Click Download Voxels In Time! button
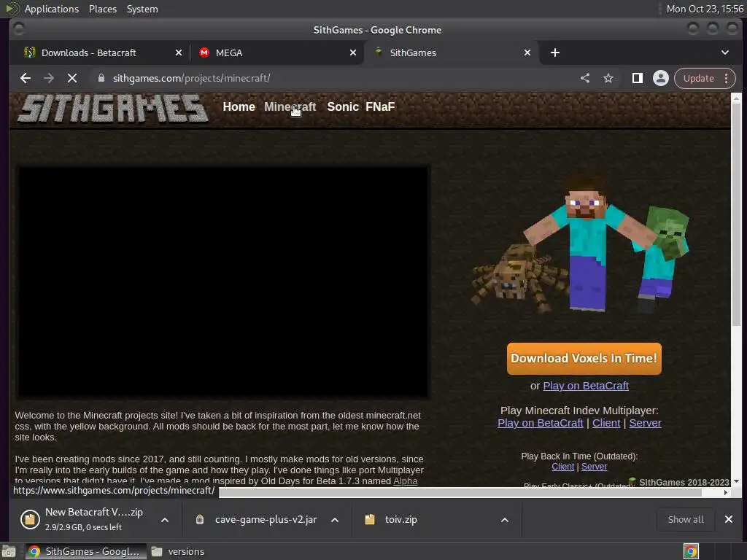This screenshot has width=747, height=560. 584,359
